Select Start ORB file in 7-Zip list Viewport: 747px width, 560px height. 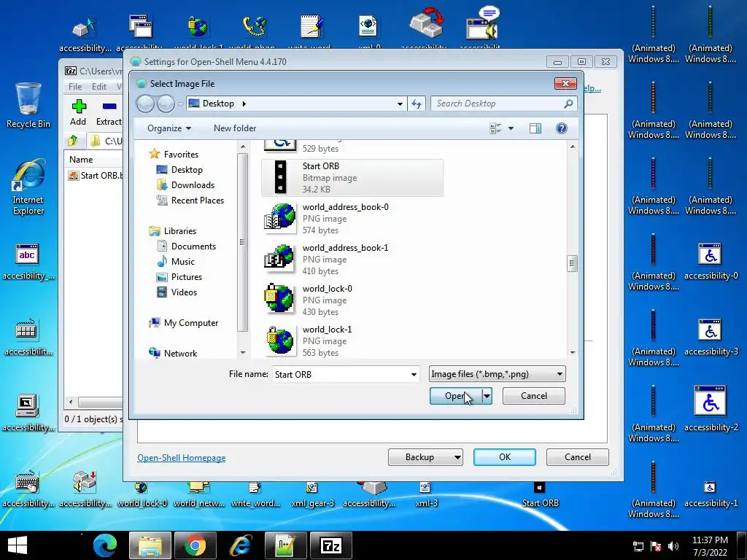click(x=96, y=175)
